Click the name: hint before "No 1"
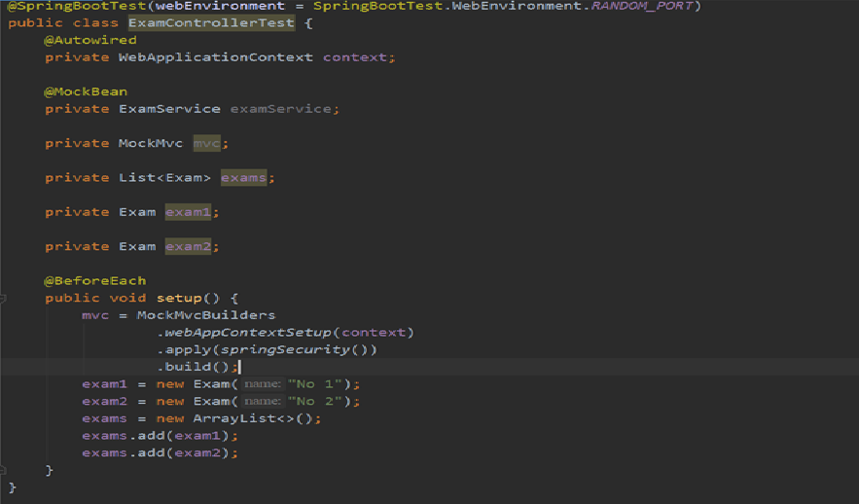This screenshot has width=859, height=504. click(262, 384)
